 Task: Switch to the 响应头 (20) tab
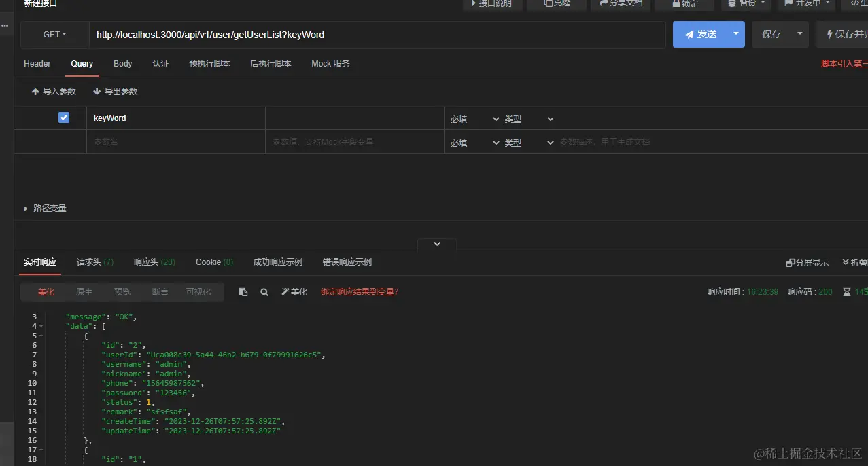(154, 262)
